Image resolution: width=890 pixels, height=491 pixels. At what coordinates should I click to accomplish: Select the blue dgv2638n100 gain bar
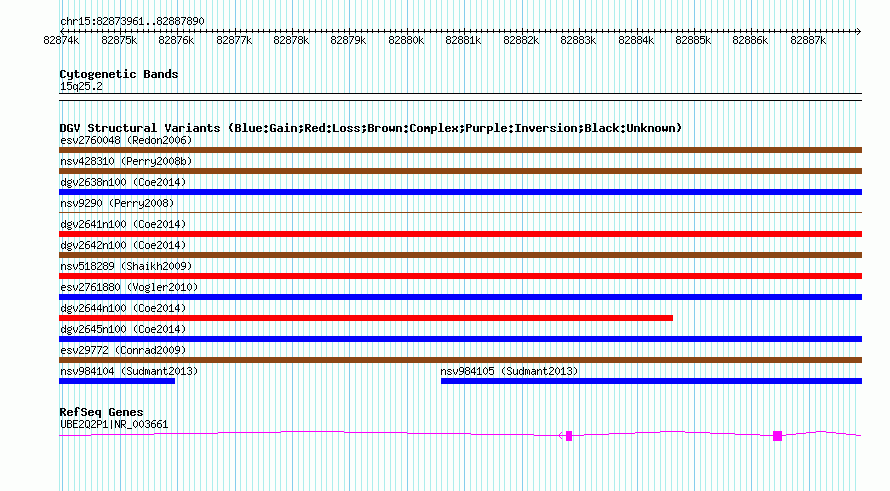click(460, 192)
